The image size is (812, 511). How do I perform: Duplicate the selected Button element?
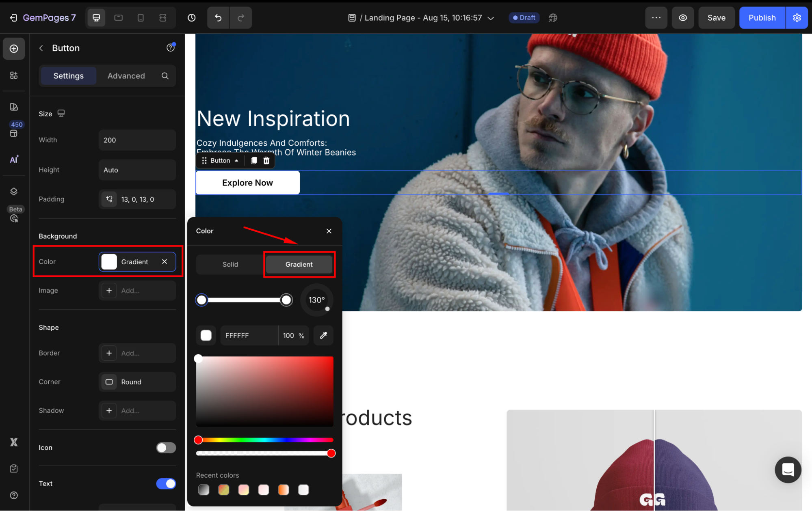point(254,161)
